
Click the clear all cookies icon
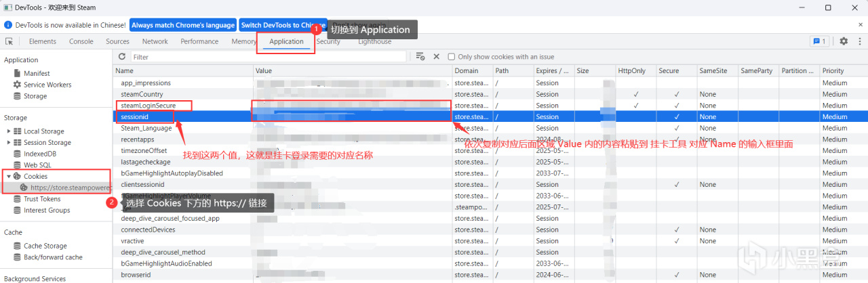point(420,57)
